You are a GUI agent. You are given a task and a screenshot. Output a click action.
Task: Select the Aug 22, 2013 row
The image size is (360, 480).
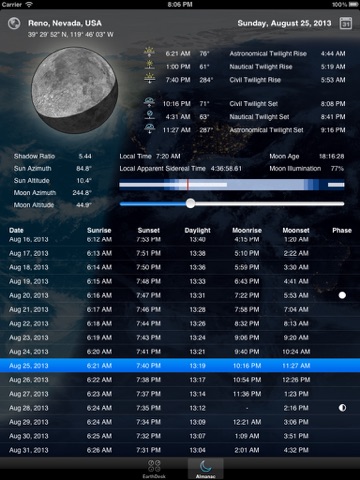[180, 324]
